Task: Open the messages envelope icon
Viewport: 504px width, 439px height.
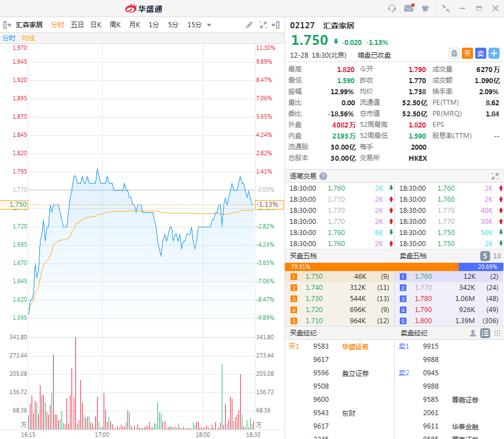Action: [x=409, y=8]
